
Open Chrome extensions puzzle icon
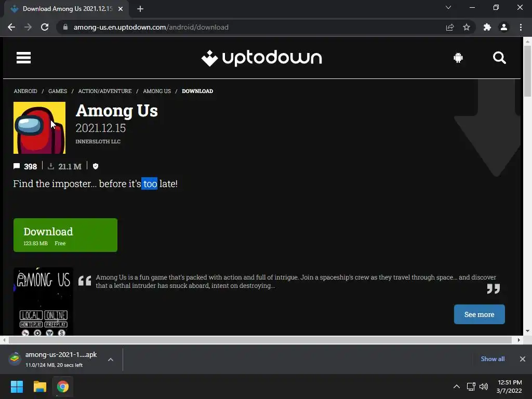coord(487,27)
